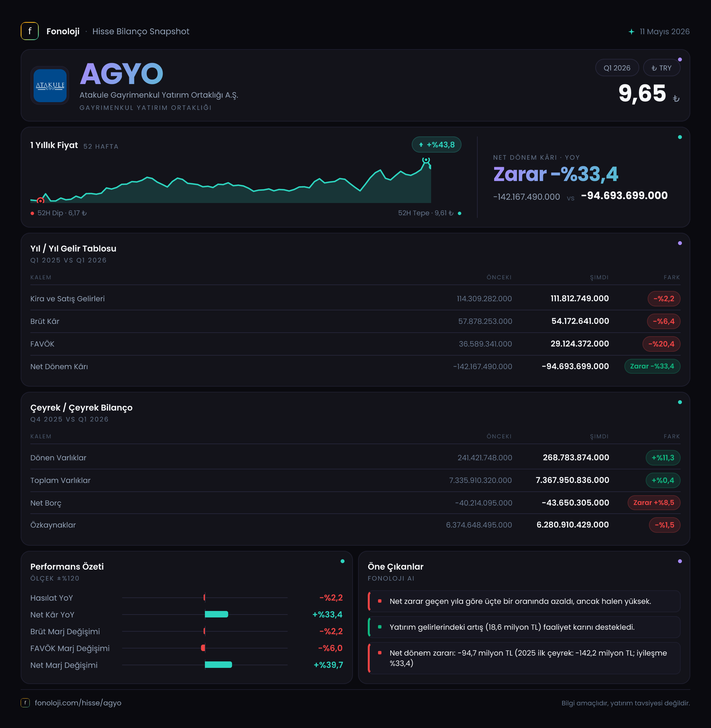Click the teal dot beside 52H Tepe

459,213
